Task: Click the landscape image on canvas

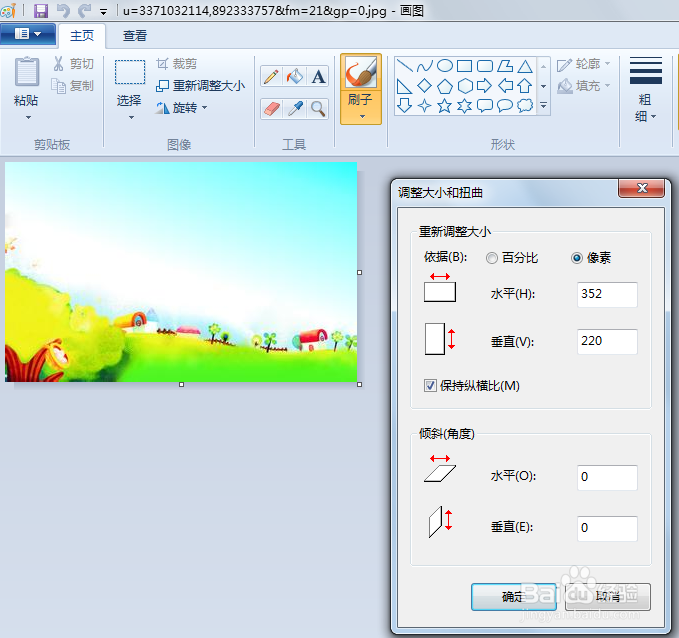Action: pyautogui.click(x=181, y=272)
